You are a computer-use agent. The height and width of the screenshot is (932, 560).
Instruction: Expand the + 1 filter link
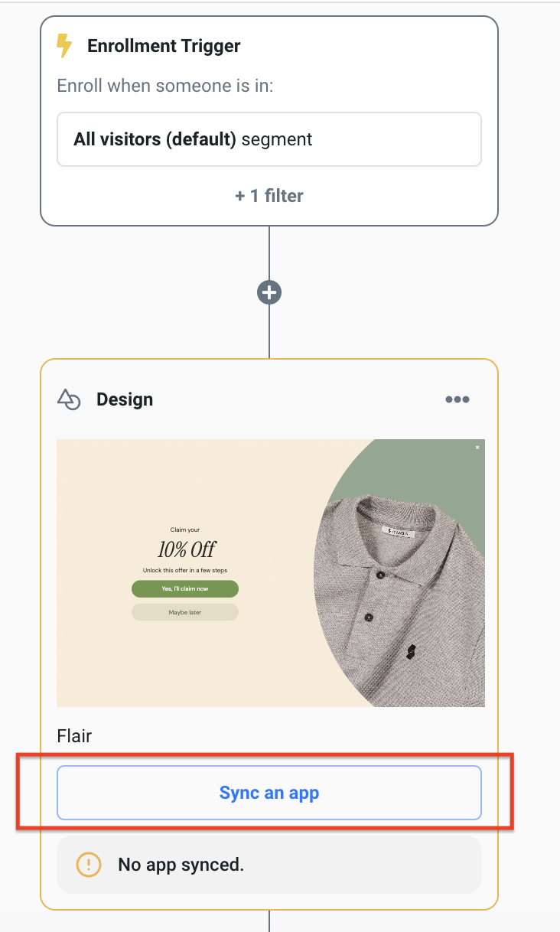click(x=269, y=196)
